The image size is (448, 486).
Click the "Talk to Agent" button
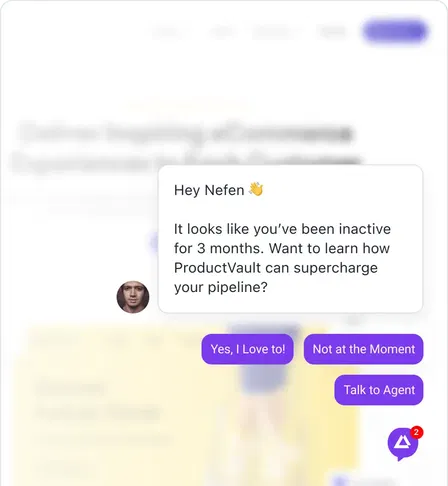[379, 390]
